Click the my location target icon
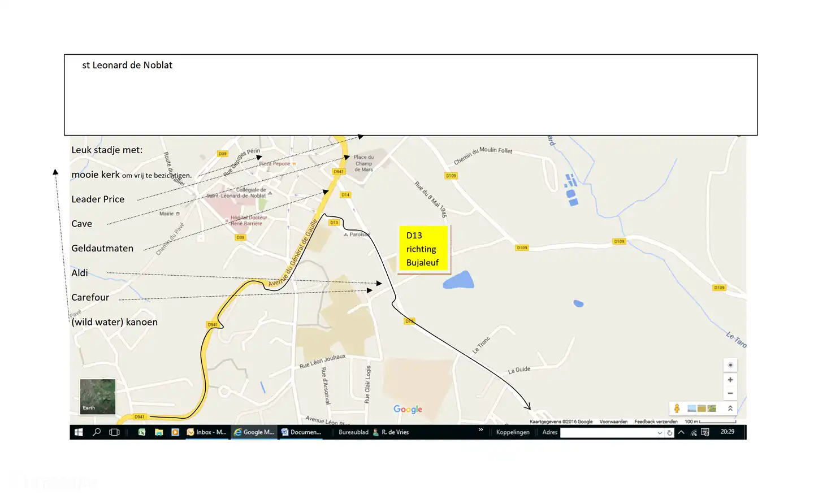814x504 pixels. click(x=730, y=365)
